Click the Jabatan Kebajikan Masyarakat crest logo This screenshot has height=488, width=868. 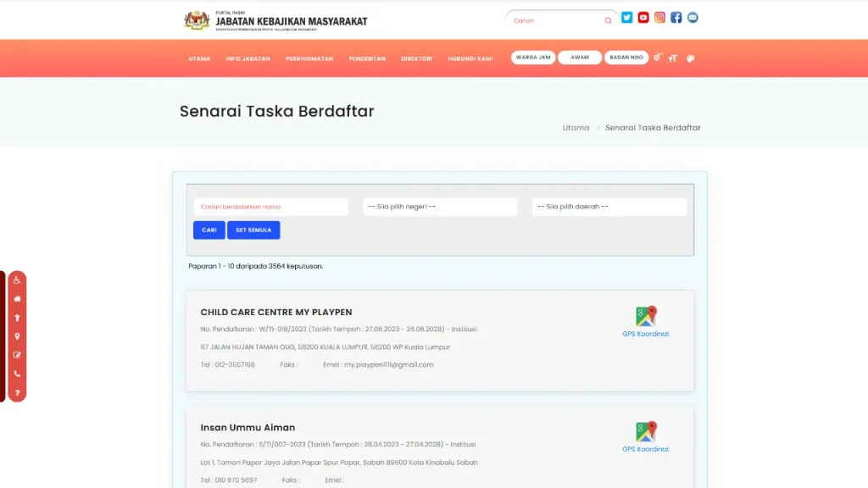197,20
